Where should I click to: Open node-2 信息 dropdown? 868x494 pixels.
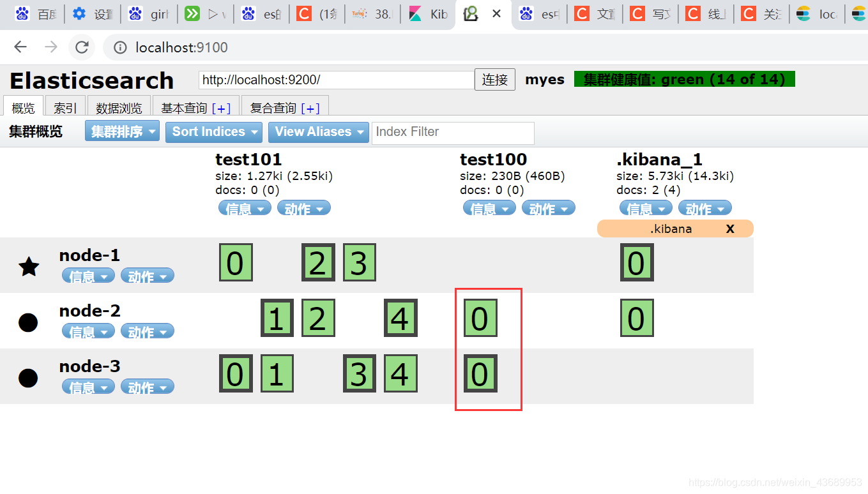pos(89,331)
